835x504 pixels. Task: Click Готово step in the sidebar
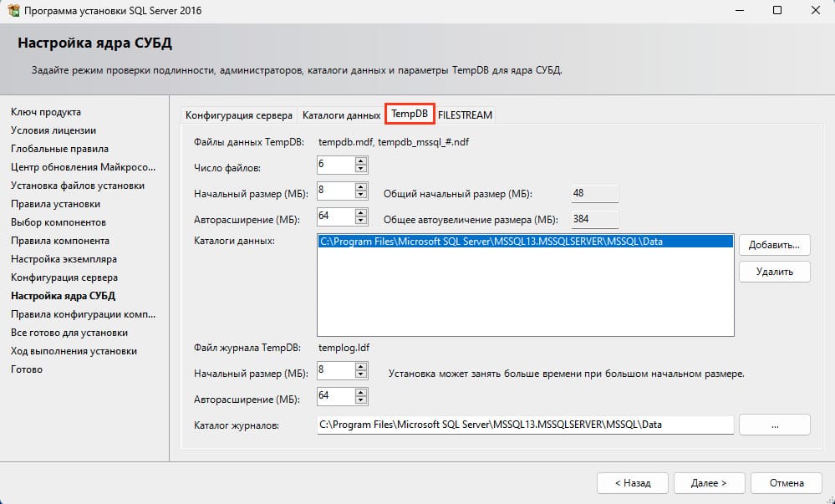click(x=27, y=369)
